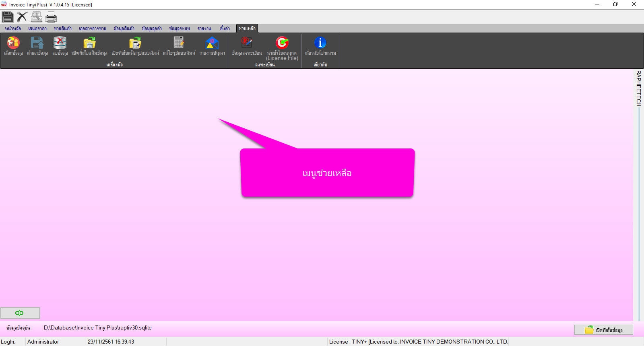Open the ตั้งค่า (settings) tab
644x346 pixels.
coord(225,29)
